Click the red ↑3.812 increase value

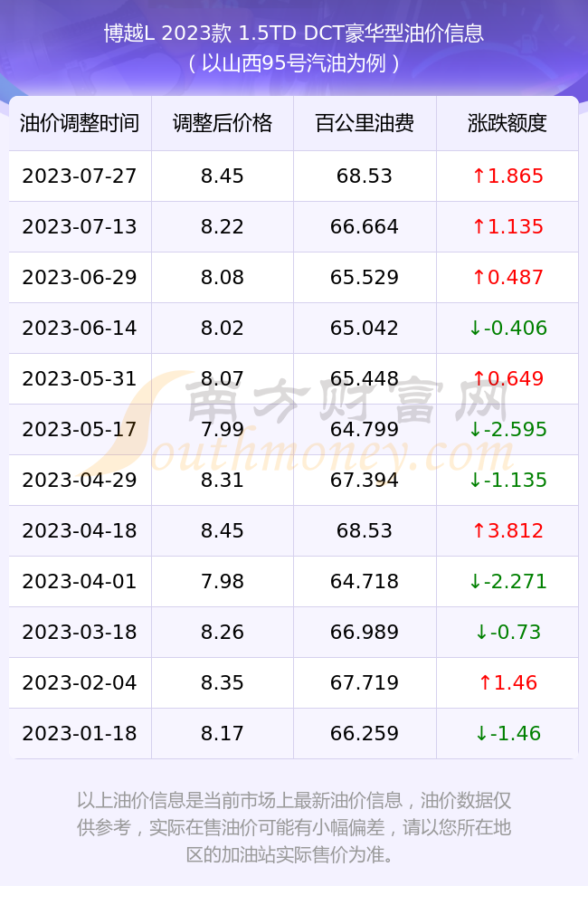pyautogui.click(x=507, y=530)
